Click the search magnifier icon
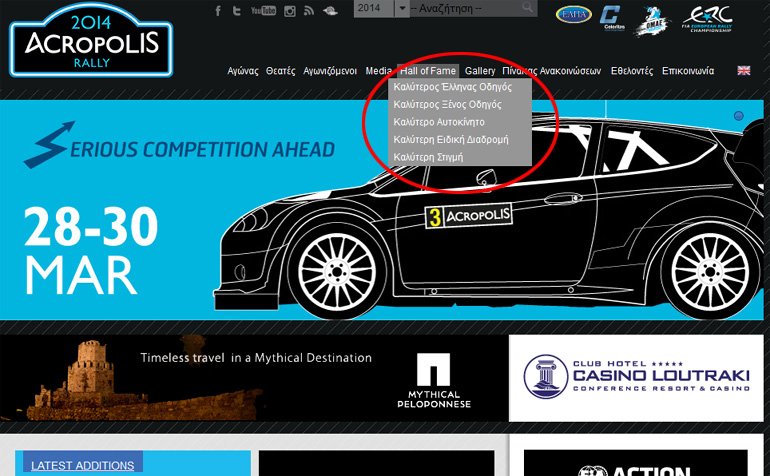This screenshot has width=770, height=476. pyautogui.click(x=528, y=8)
